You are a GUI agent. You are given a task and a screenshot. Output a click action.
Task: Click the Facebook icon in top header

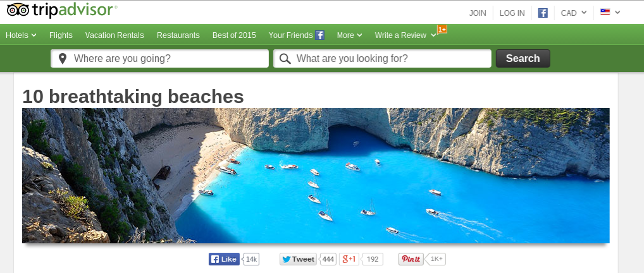click(x=543, y=13)
